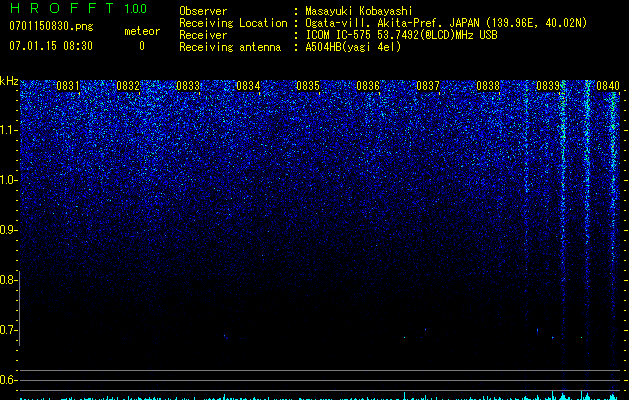This screenshot has height=400, width=629.
Task: Click the Observer field label
Action: click(x=203, y=11)
